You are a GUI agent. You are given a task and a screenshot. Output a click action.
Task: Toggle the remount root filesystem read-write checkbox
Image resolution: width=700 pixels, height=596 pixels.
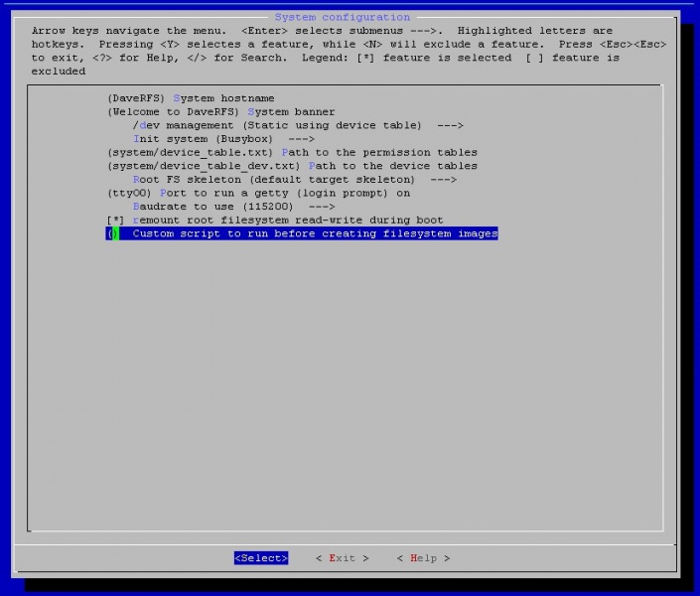113,220
